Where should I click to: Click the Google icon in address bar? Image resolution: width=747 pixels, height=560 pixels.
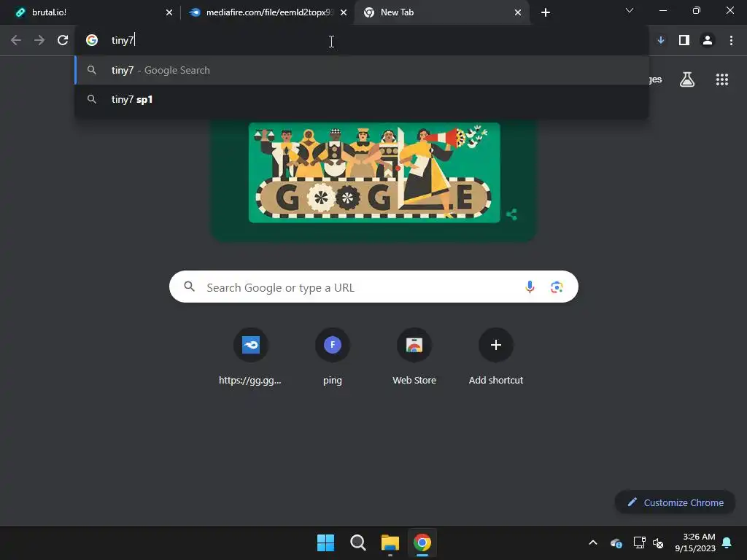tap(92, 41)
